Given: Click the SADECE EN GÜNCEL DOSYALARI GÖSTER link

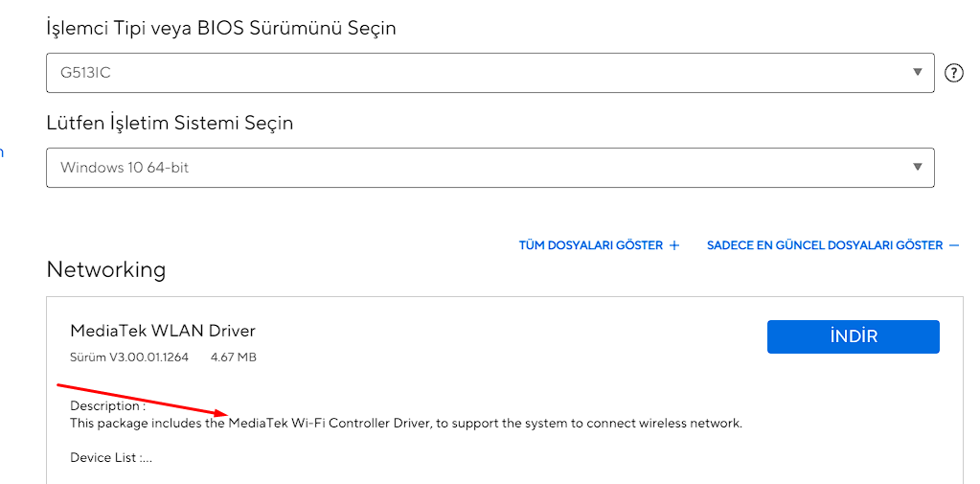Looking at the screenshot, I should [x=825, y=245].
